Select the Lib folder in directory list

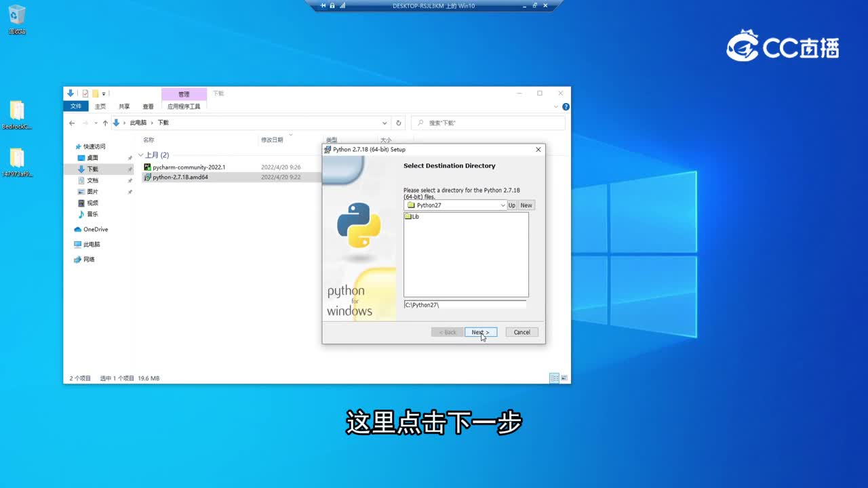(412, 217)
